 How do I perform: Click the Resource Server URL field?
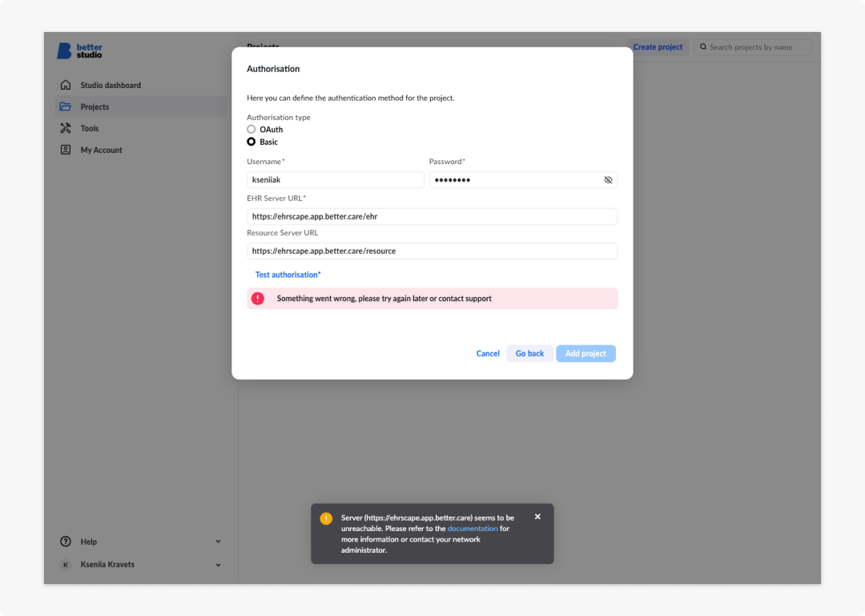[x=432, y=252]
